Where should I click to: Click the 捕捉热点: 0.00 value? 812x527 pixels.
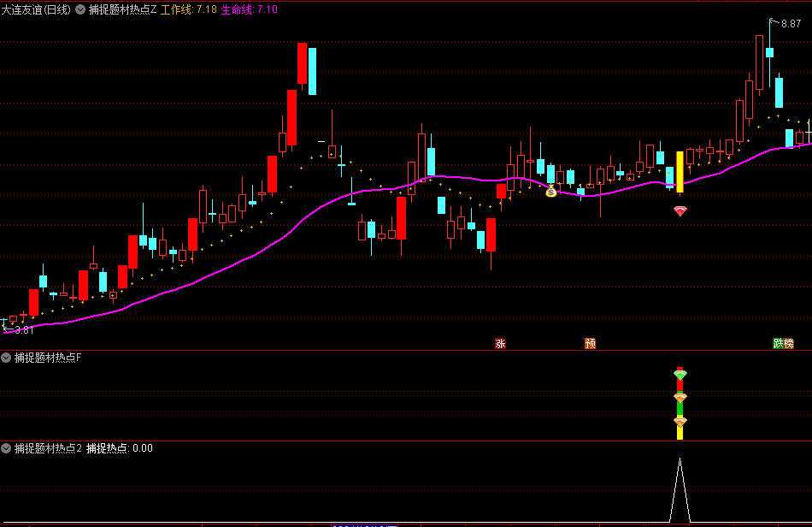[119, 448]
